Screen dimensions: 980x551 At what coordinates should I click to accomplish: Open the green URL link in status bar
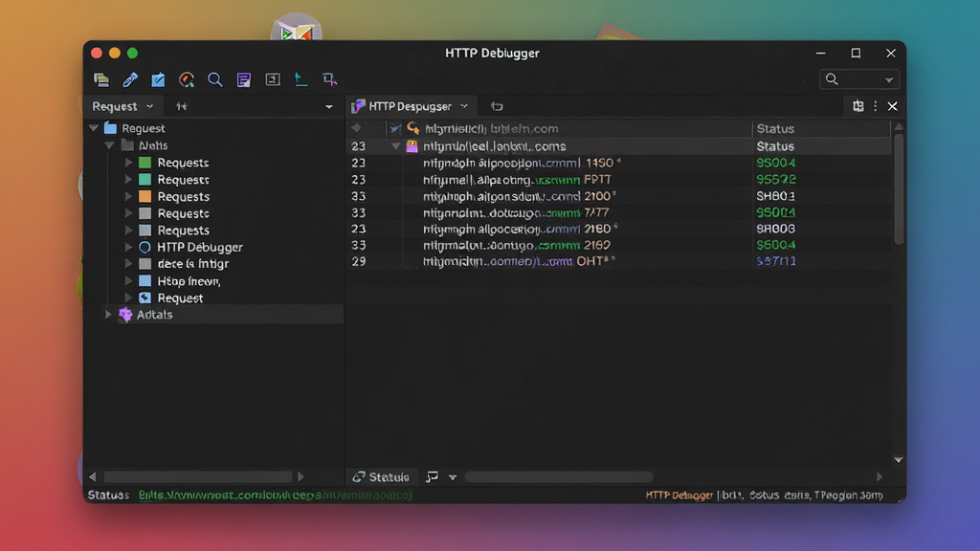[275, 495]
